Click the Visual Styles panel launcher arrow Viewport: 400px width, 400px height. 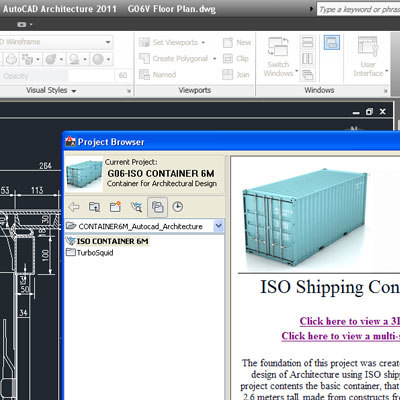click(129, 91)
